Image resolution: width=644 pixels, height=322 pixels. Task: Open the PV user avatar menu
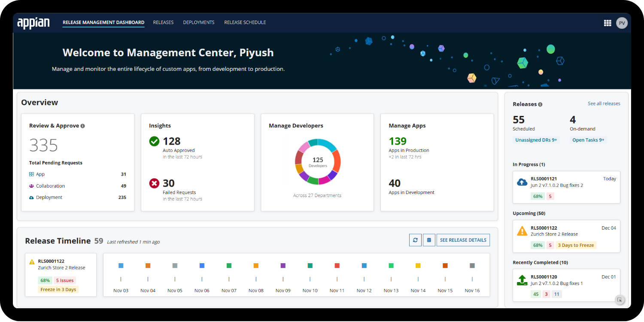(x=622, y=23)
